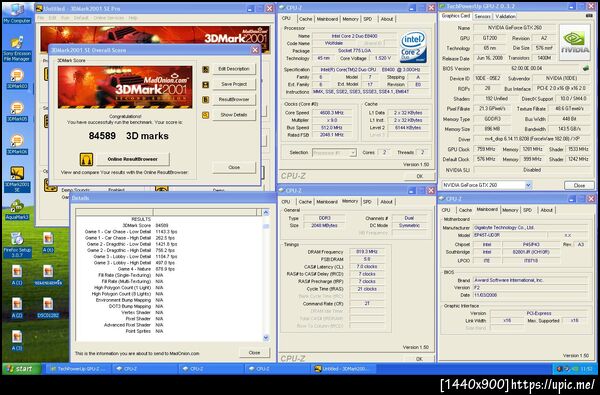Click the NVIDIA logo in GPU-Z
The width and height of the screenshot is (600, 395).
point(574,42)
